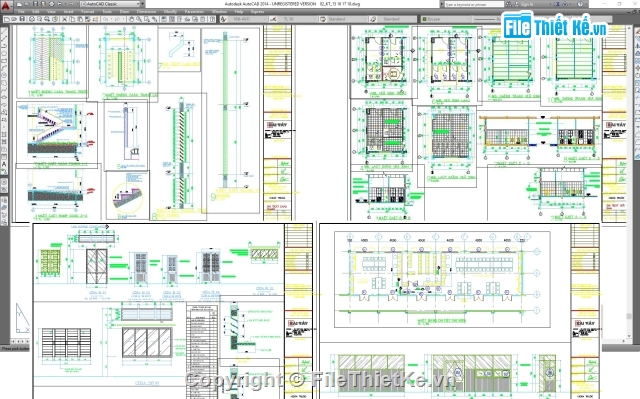Open the Dimension menu
Screen dimensions: 640x399
pos(147,11)
